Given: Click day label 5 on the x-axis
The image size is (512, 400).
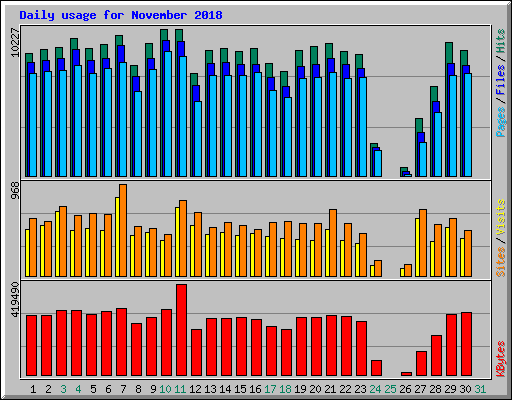Looking at the screenshot, I should pyautogui.click(x=93, y=389).
